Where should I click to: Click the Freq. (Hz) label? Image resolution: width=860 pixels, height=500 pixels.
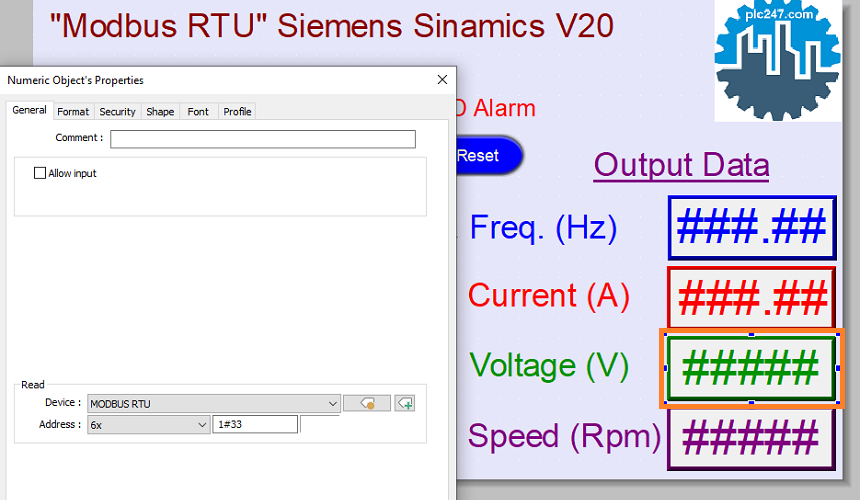point(544,228)
